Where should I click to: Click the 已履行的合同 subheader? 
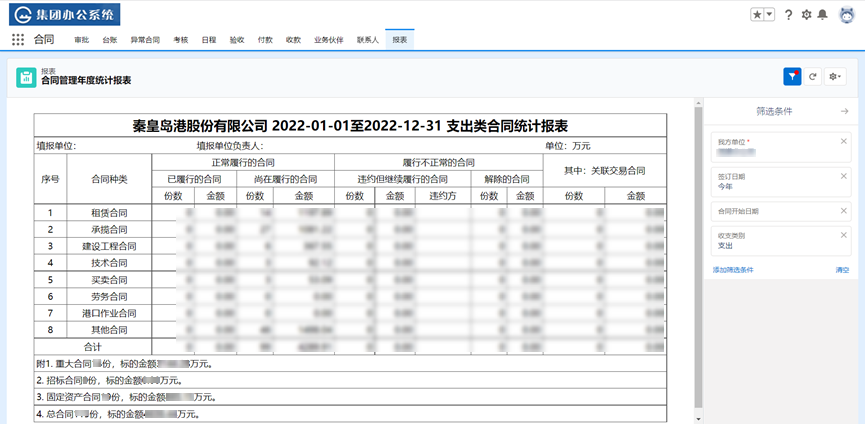pyautogui.click(x=194, y=179)
